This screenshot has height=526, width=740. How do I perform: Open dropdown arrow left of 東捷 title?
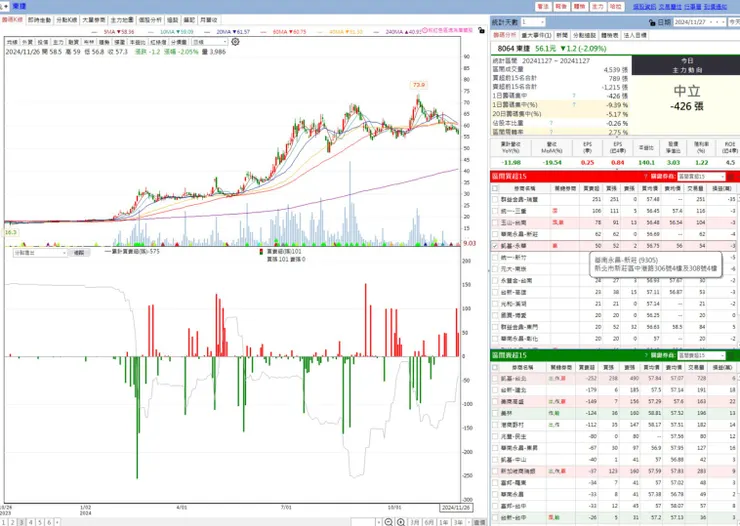pos(5,6)
